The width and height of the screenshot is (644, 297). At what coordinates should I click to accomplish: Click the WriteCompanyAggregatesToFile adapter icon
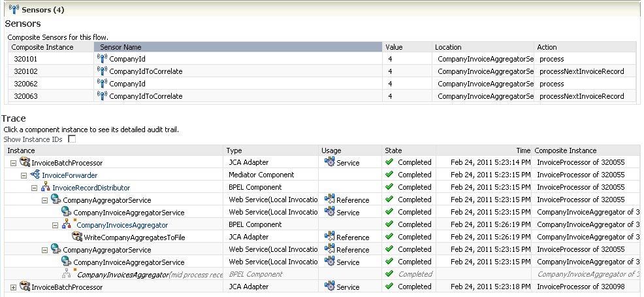[x=77, y=237]
